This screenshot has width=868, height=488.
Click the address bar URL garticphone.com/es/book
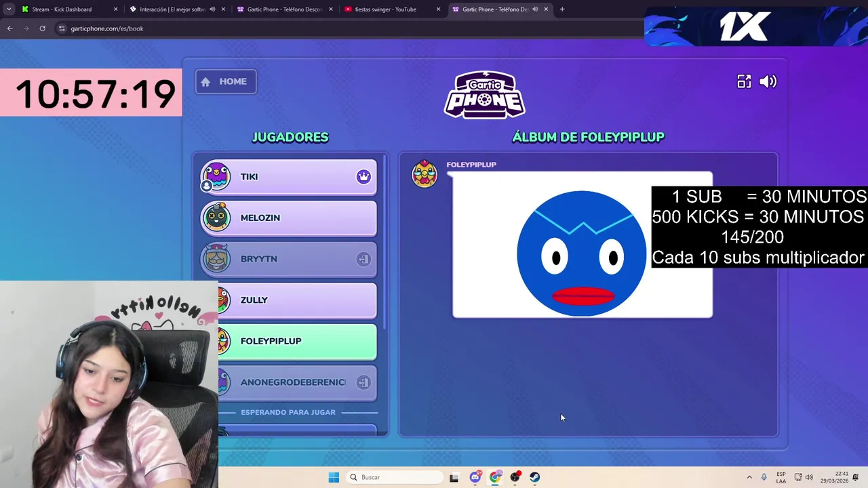[x=106, y=28]
